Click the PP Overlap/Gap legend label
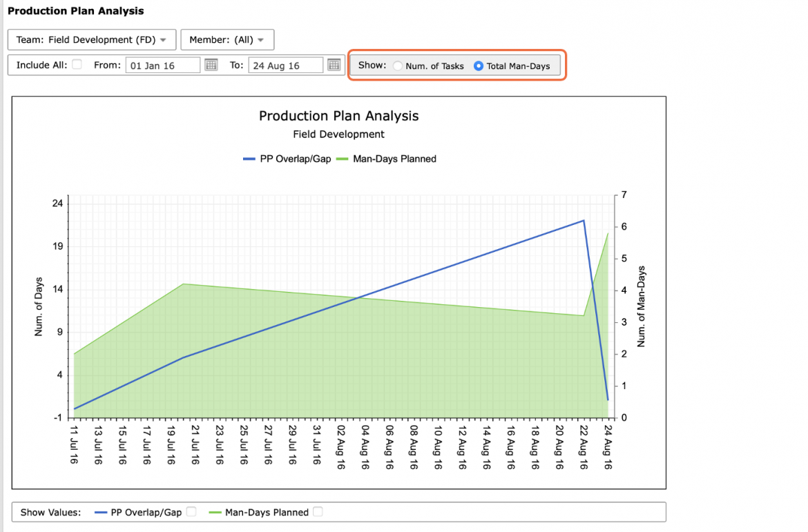Screen dimensions: 808x532 (x=296, y=159)
